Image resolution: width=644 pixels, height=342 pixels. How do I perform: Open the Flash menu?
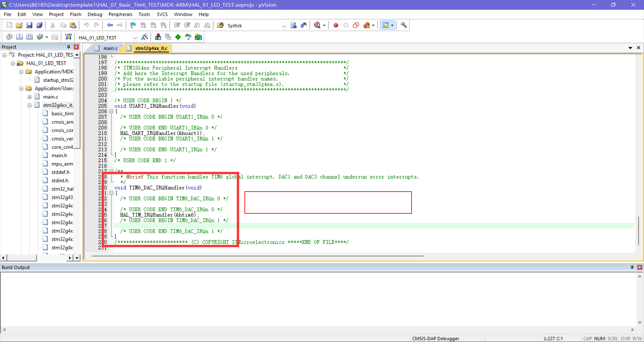click(x=75, y=14)
